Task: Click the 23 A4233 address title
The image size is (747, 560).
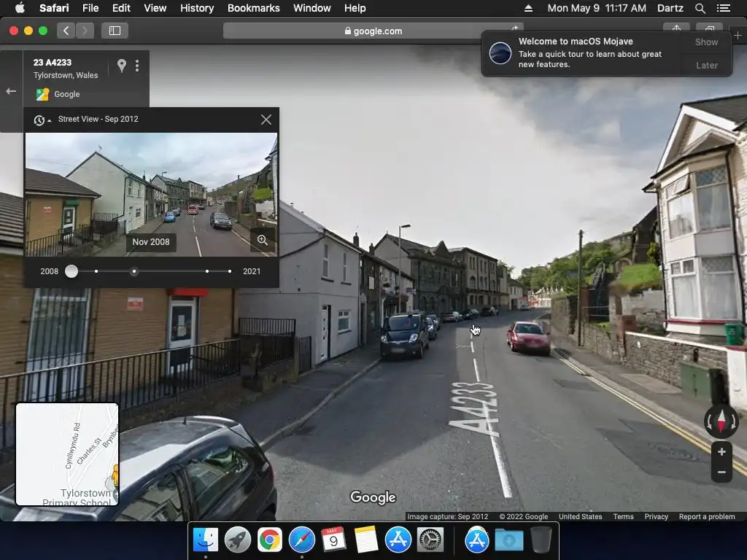Action: coord(53,63)
